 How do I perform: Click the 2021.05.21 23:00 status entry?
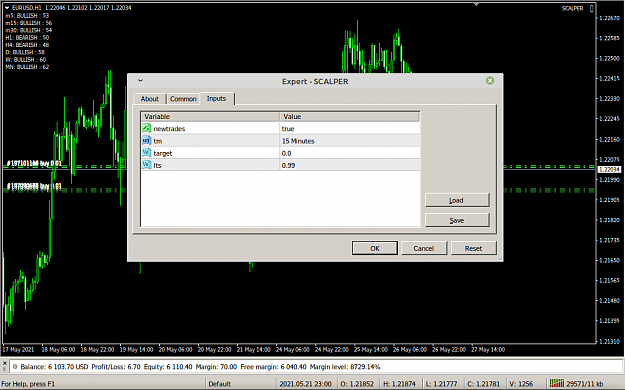tap(305, 384)
